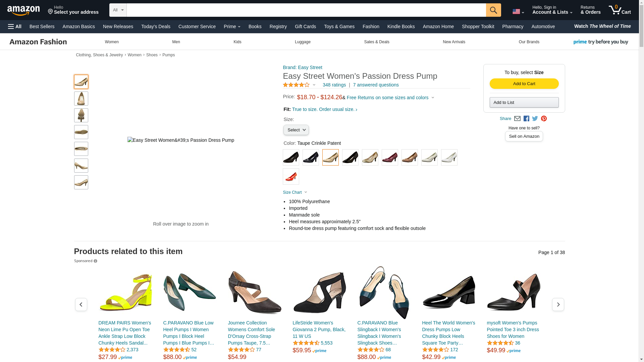Image resolution: width=644 pixels, height=362 pixels.
Task: Click the Add to Cart button
Action: (524, 84)
